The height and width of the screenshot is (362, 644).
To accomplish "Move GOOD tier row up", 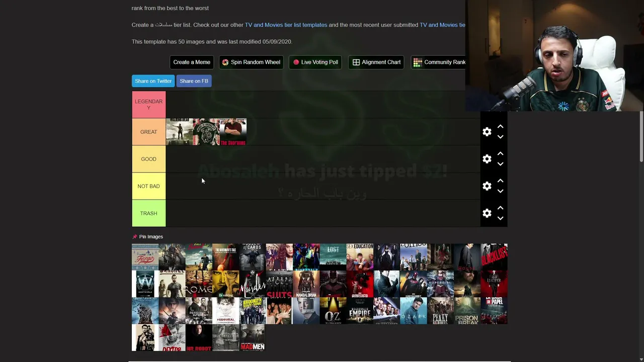I will (500, 154).
